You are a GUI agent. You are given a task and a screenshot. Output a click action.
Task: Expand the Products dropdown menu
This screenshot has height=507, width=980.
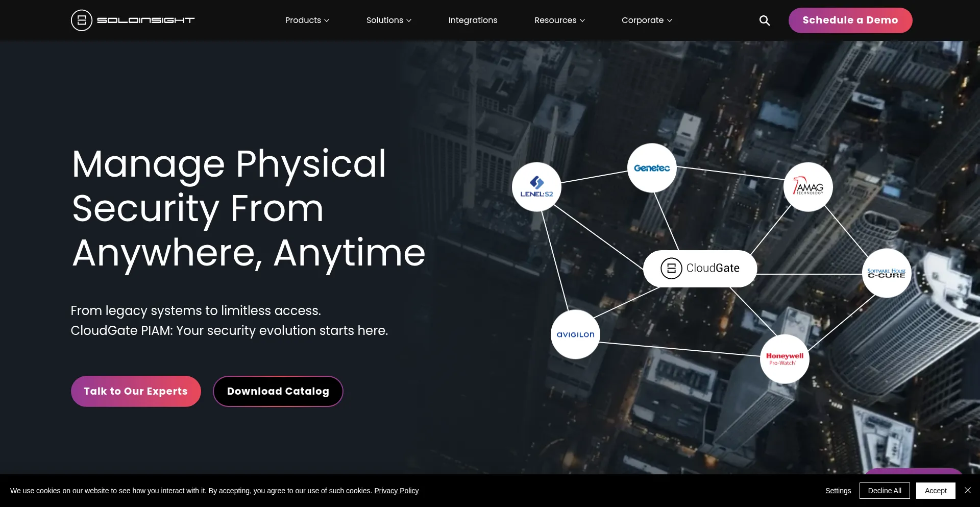click(307, 20)
